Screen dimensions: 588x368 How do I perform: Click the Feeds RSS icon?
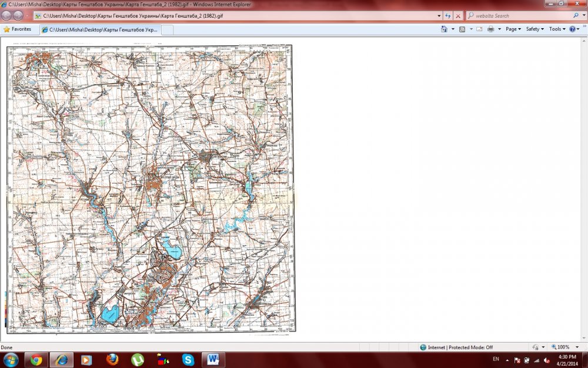click(462, 29)
